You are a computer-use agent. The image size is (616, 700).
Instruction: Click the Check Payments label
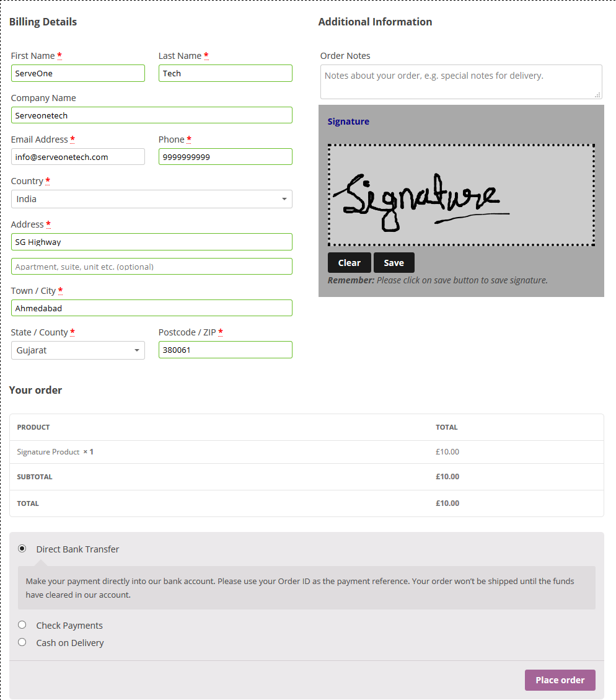click(x=69, y=626)
